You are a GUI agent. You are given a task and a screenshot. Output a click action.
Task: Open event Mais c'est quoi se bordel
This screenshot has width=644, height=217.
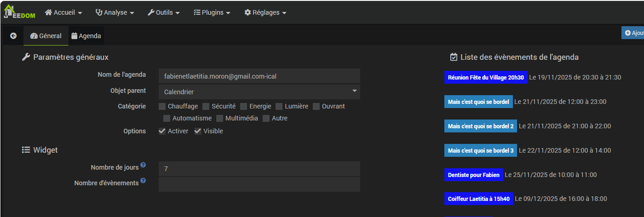(x=478, y=102)
